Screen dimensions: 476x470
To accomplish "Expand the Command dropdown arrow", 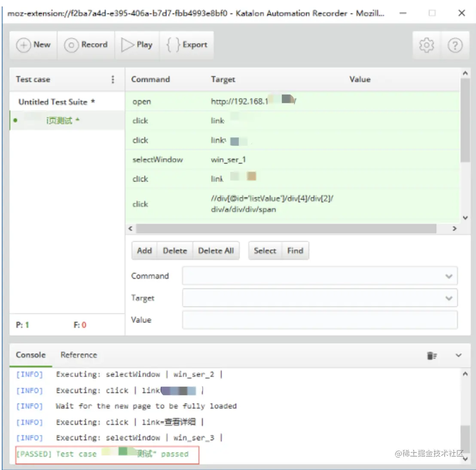I will coord(449,276).
